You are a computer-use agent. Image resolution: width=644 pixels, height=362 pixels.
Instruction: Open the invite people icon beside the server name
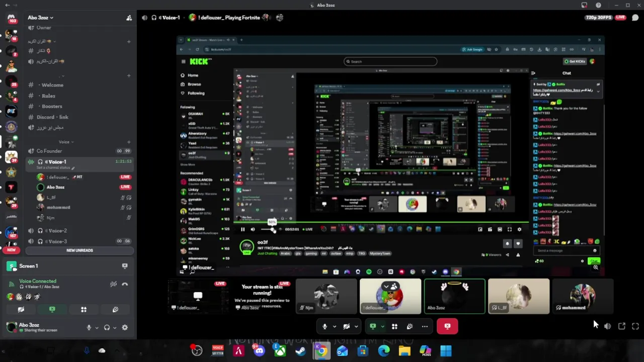coord(129,18)
